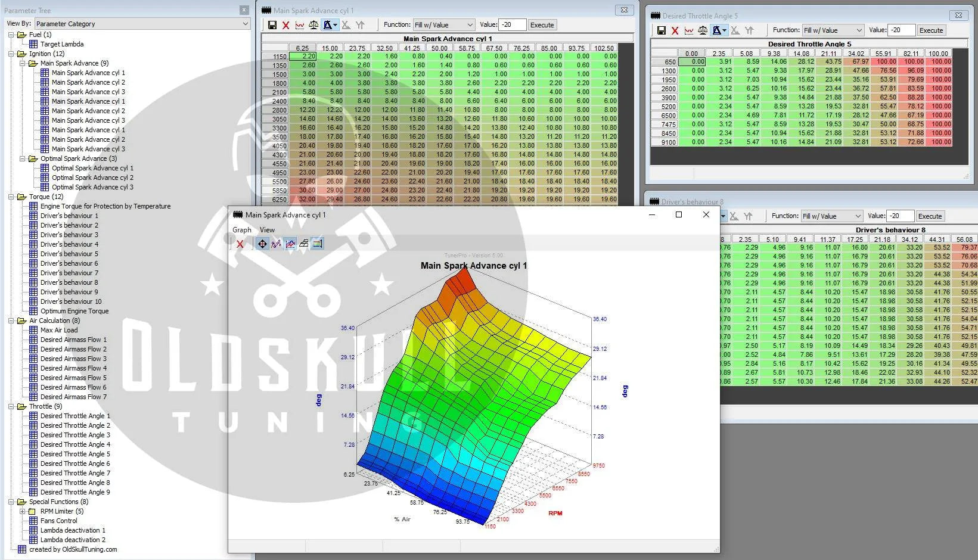Select the four-arrow rotate tool in graph toolbar
This screenshot has width=978, height=560.
[x=262, y=244]
